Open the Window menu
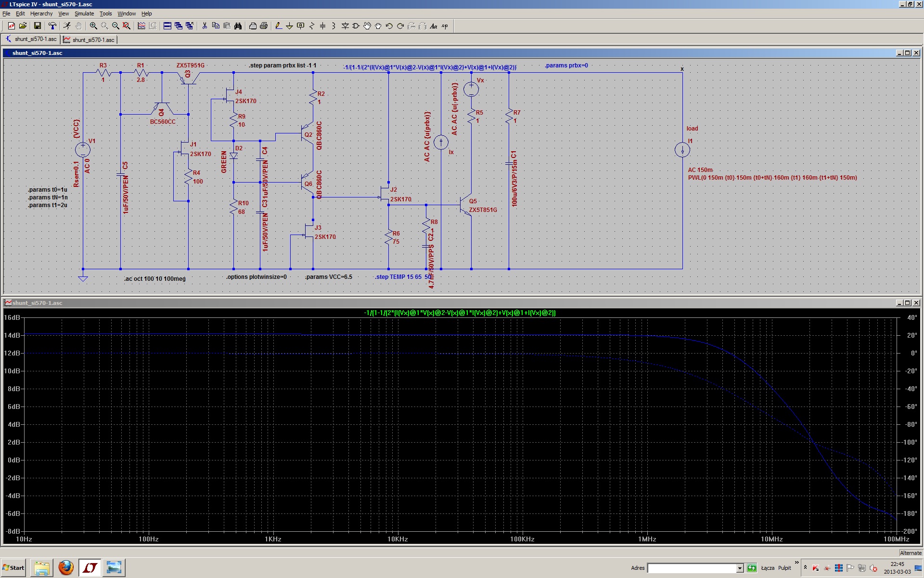Screen dimensions: 924x578 pos(127,13)
